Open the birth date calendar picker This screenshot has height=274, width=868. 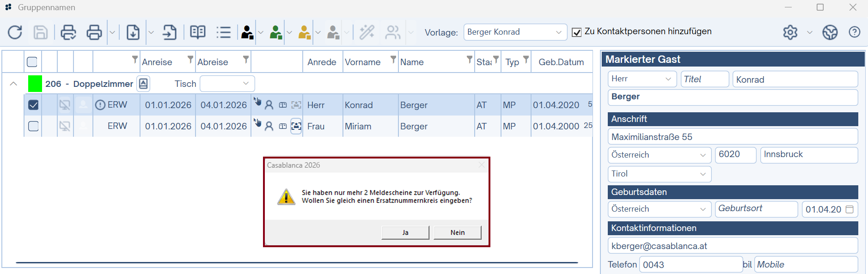coord(850,209)
